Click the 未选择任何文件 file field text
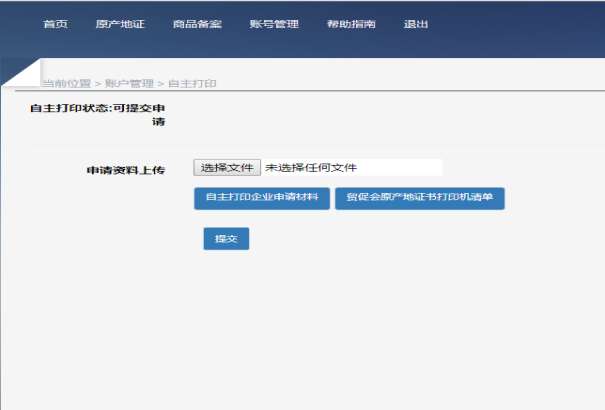The image size is (605, 410). point(310,168)
